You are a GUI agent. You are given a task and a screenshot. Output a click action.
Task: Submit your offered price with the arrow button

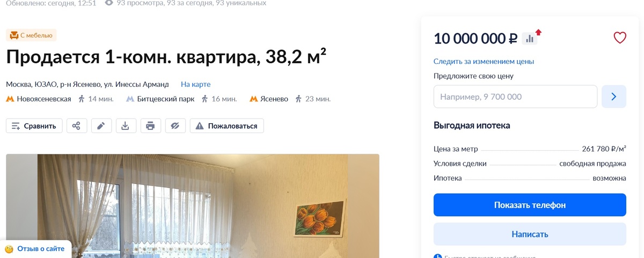click(614, 97)
